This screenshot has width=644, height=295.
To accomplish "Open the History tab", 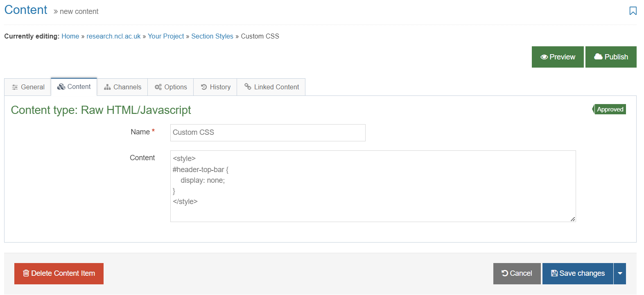I will click(x=215, y=87).
